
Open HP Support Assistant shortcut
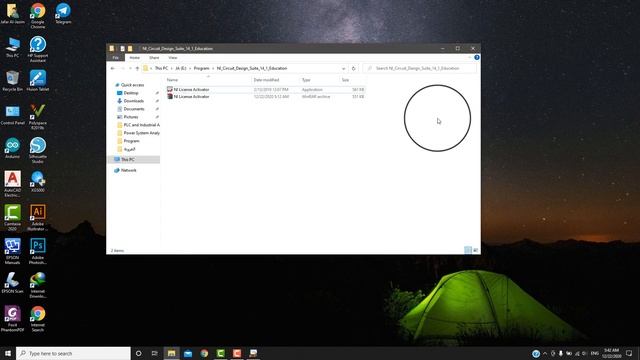point(38,49)
